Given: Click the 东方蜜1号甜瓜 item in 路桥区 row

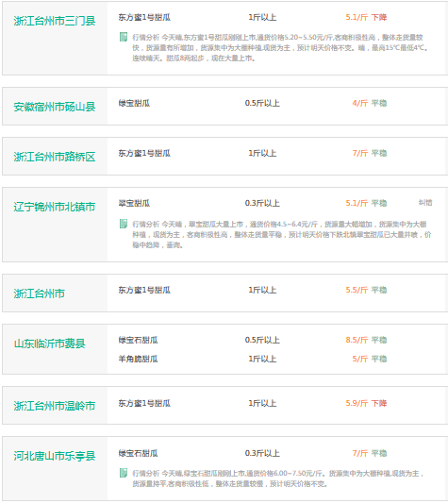Looking at the screenshot, I should point(144,153).
